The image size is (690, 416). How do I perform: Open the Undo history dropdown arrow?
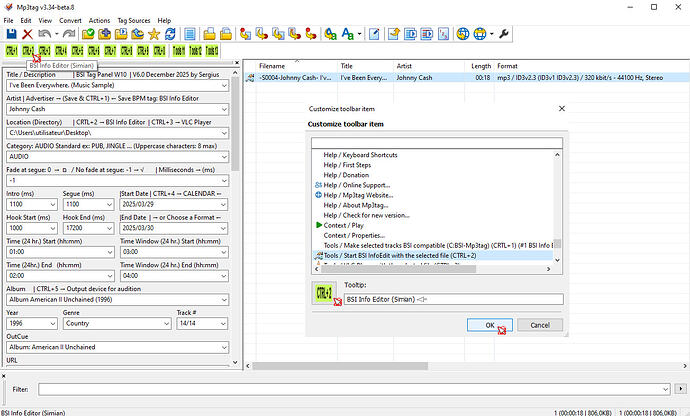pos(57,34)
